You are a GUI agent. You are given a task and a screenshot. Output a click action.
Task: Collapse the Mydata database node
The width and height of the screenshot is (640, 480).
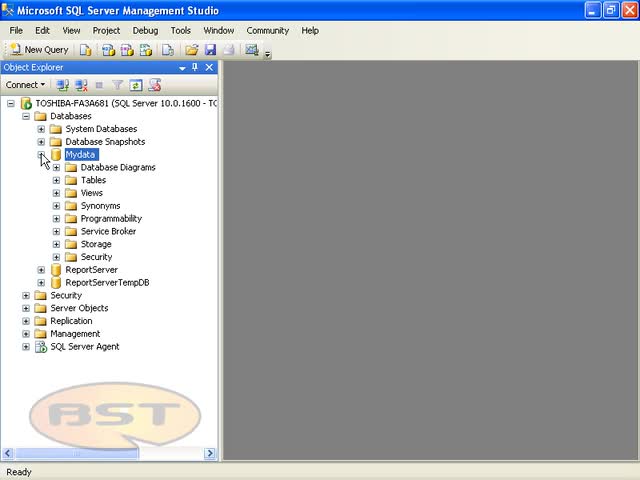click(41, 155)
